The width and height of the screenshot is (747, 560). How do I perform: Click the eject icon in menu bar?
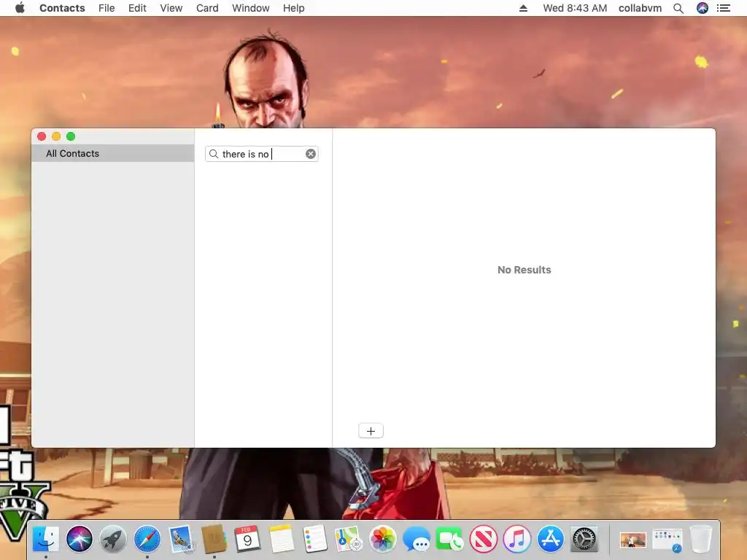tap(523, 8)
